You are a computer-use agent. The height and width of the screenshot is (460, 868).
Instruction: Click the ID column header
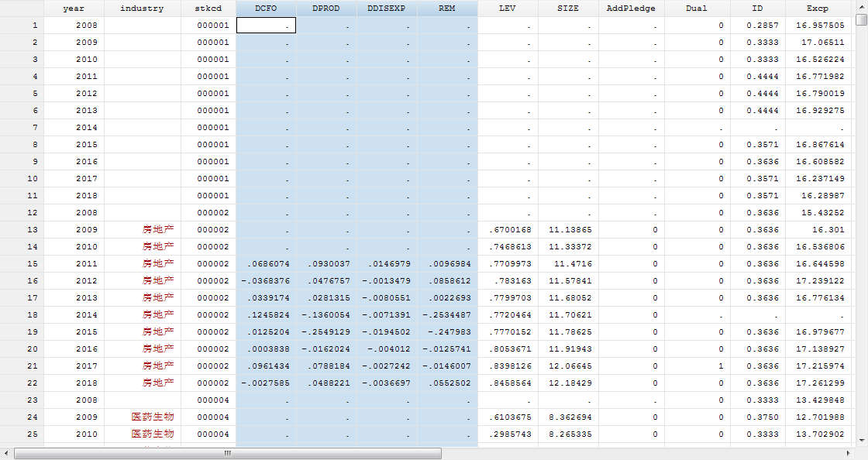pos(757,9)
